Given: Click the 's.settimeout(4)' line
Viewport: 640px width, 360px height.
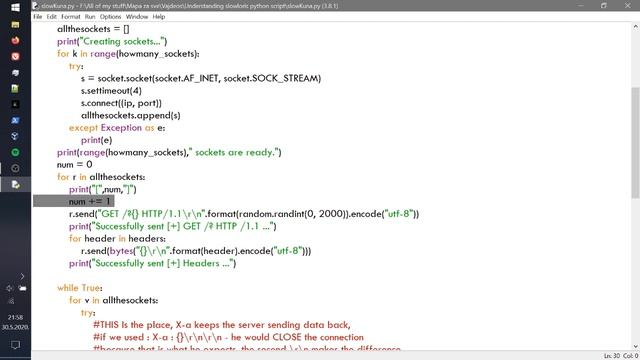Looking at the screenshot, I should (111, 91).
